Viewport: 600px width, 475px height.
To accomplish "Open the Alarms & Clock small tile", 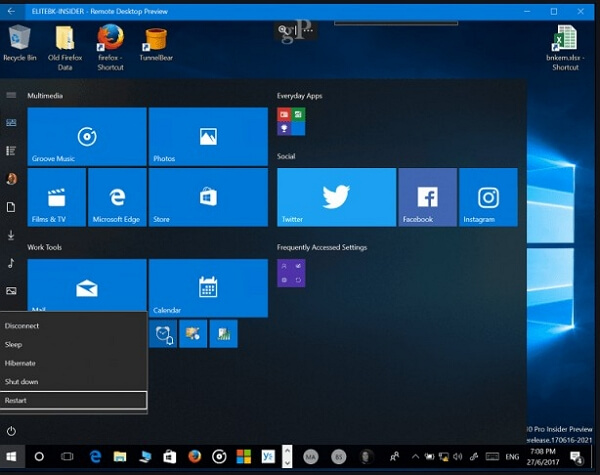I will coord(163,334).
